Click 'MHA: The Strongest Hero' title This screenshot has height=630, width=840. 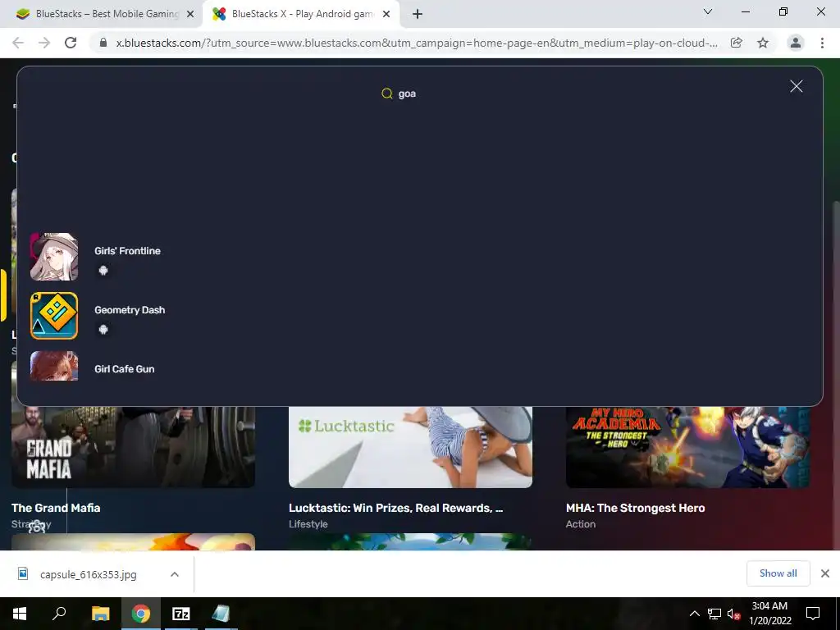[636, 508]
